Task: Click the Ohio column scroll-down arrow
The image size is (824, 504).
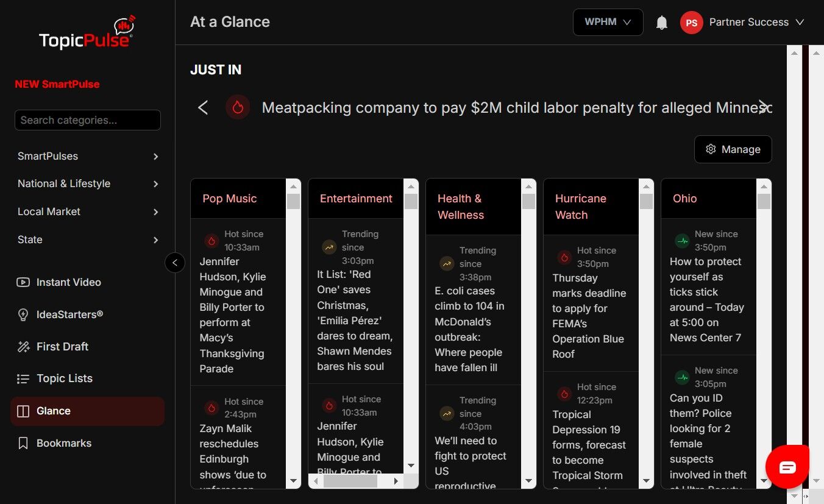Action: pyautogui.click(x=764, y=481)
